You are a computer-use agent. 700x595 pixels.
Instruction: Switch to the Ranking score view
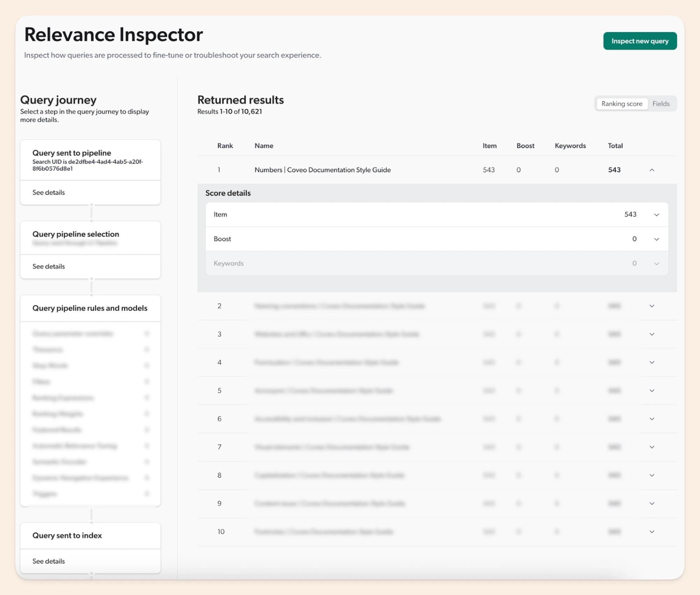point(622,104)
